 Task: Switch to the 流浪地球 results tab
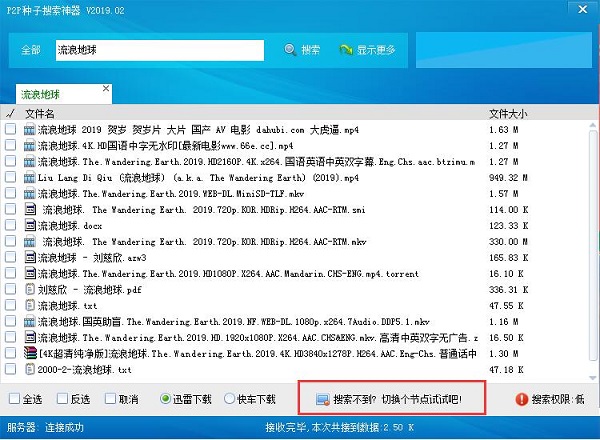[x=47, y=93]
